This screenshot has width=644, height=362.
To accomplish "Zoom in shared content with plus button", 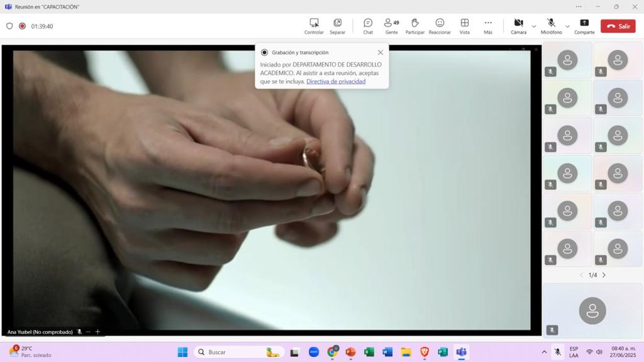I will pos(97,332).
